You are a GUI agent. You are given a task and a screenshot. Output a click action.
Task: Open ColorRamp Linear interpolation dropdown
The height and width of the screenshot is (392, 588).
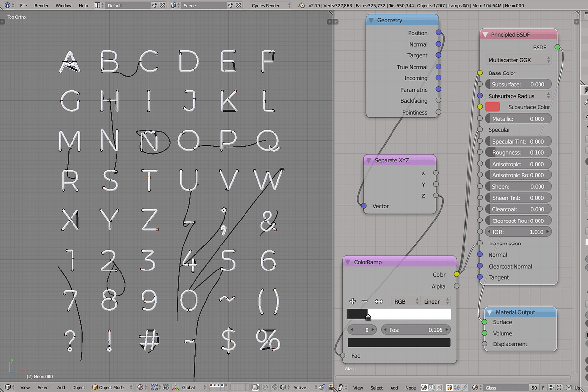[x=435, y=301]
